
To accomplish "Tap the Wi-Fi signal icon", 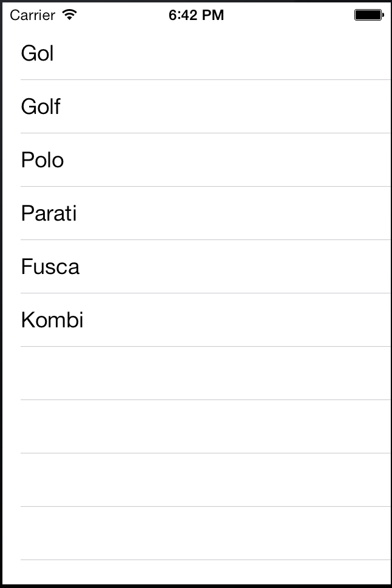I will click(x=70, y=15).
